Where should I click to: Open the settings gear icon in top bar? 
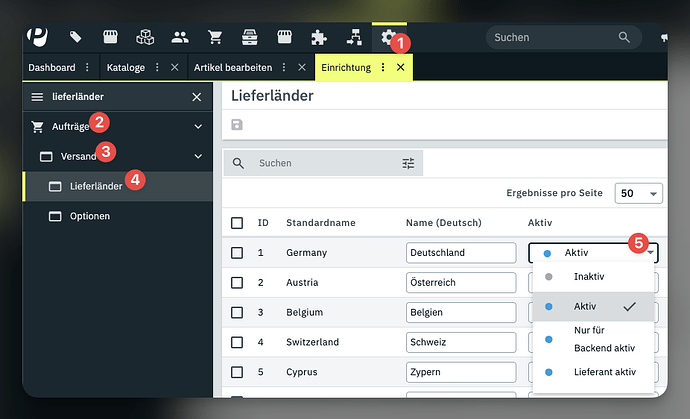388,37
